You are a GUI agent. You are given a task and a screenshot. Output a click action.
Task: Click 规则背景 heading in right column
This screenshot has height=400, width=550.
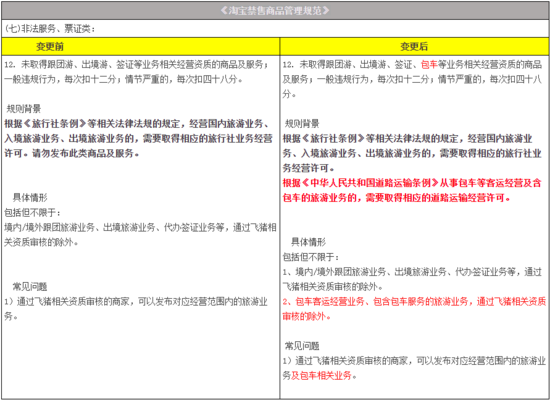(x=302, y=124)
